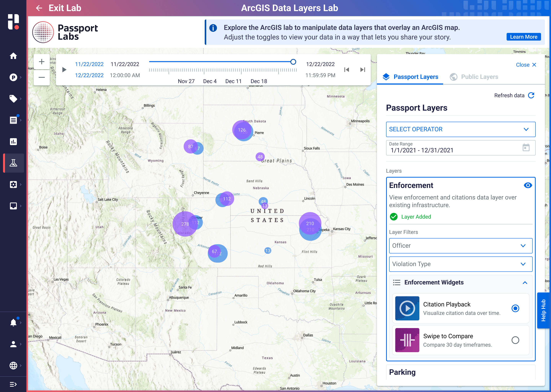Open the Help Hub tab
The height and width of the screenshot is (392, 551).
point(544,310)
